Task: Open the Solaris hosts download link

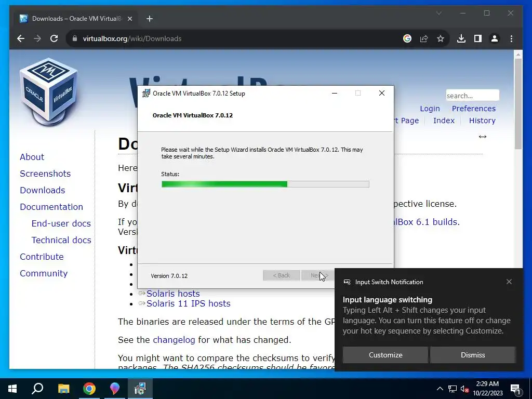Action: pos(173,294)
